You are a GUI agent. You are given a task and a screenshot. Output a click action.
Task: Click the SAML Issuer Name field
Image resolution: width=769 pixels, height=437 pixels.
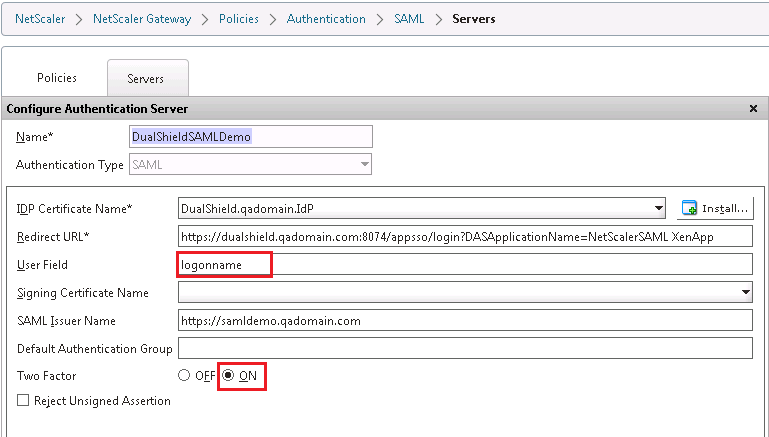[464, 320]
